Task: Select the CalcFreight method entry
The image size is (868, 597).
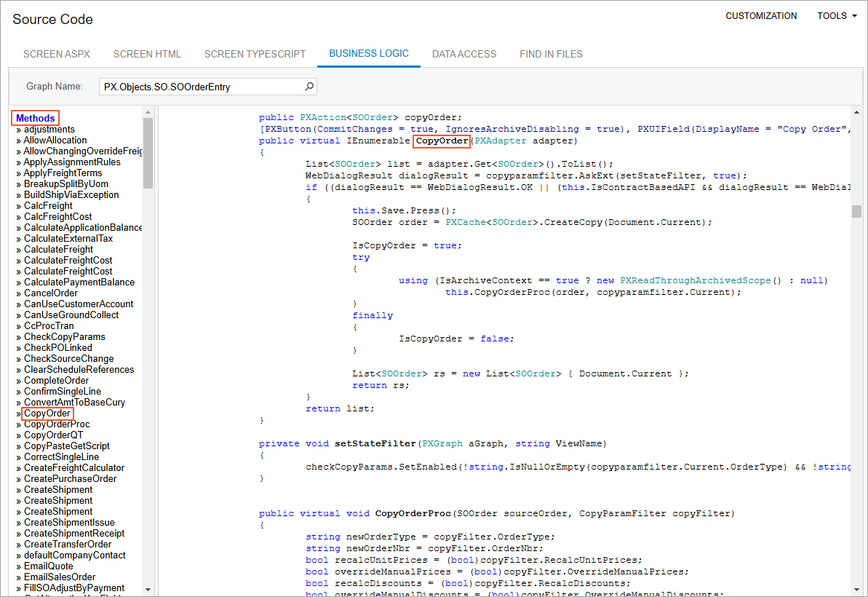Action: (x=48, y=206)
